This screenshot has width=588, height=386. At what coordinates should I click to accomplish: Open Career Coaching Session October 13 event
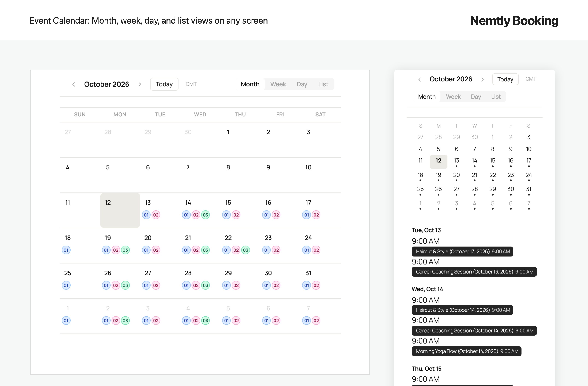474,272
